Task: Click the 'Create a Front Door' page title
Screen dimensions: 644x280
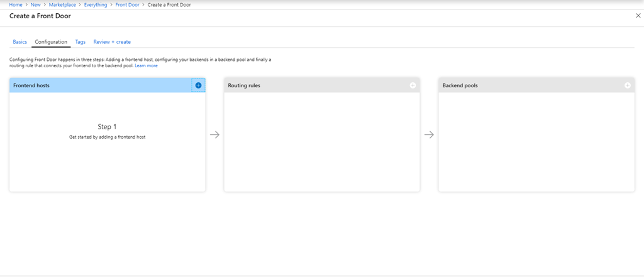Action: [x=40, y=16]
